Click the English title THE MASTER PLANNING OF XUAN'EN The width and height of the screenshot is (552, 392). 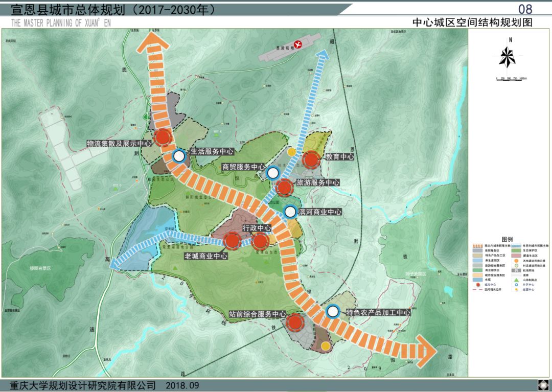click(60, 23)
